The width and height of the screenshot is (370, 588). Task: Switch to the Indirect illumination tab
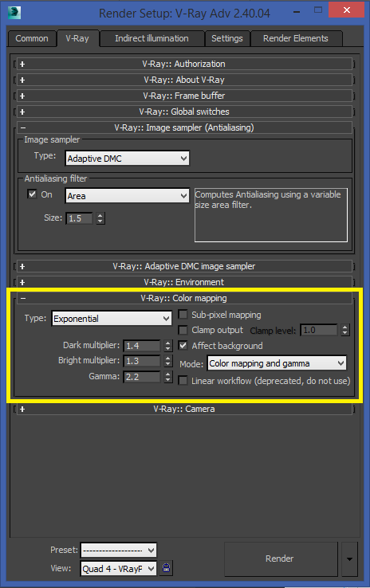(152, 38)
